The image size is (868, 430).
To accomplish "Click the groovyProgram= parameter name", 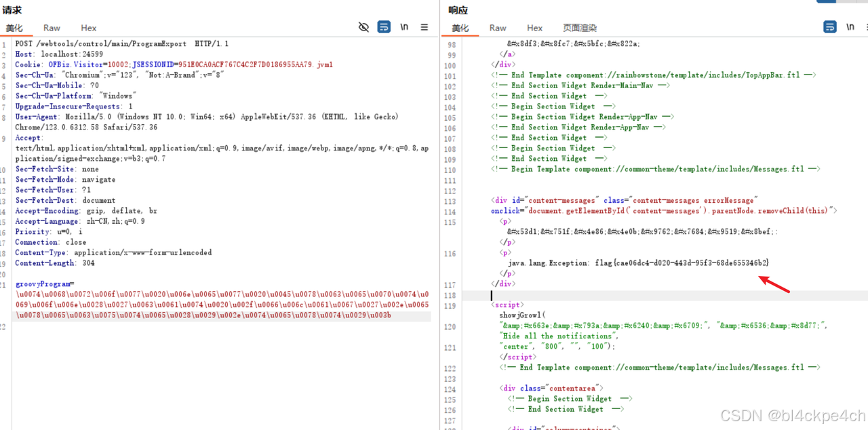I will 45,284.
